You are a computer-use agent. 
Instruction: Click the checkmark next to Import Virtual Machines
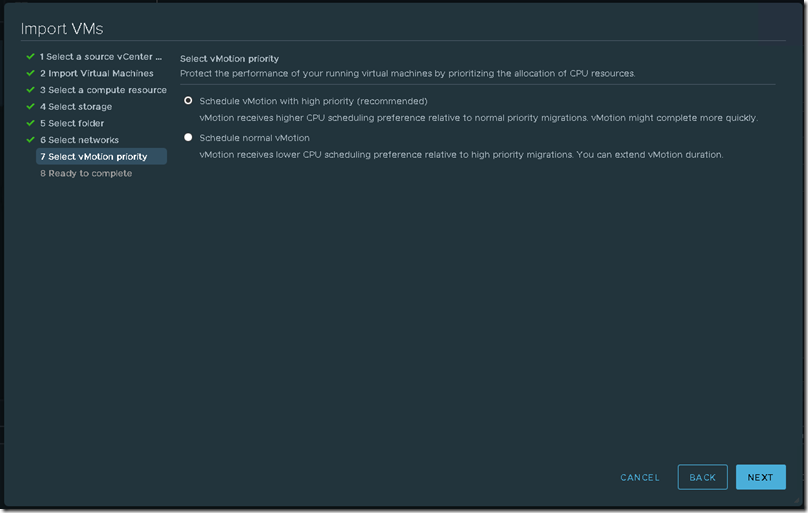tap(30, 73)
